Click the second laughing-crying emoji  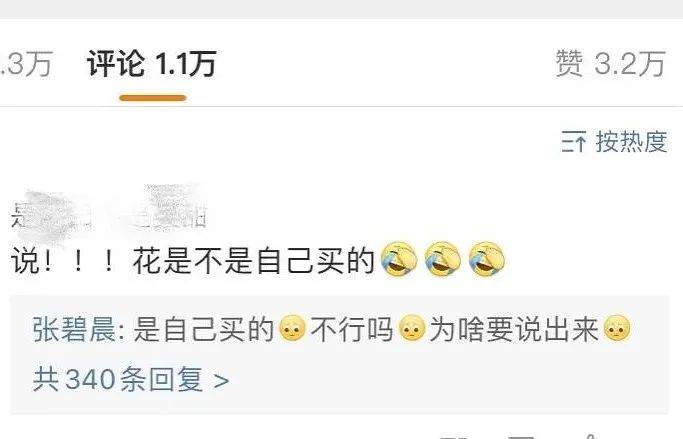(x=443, y=260)
